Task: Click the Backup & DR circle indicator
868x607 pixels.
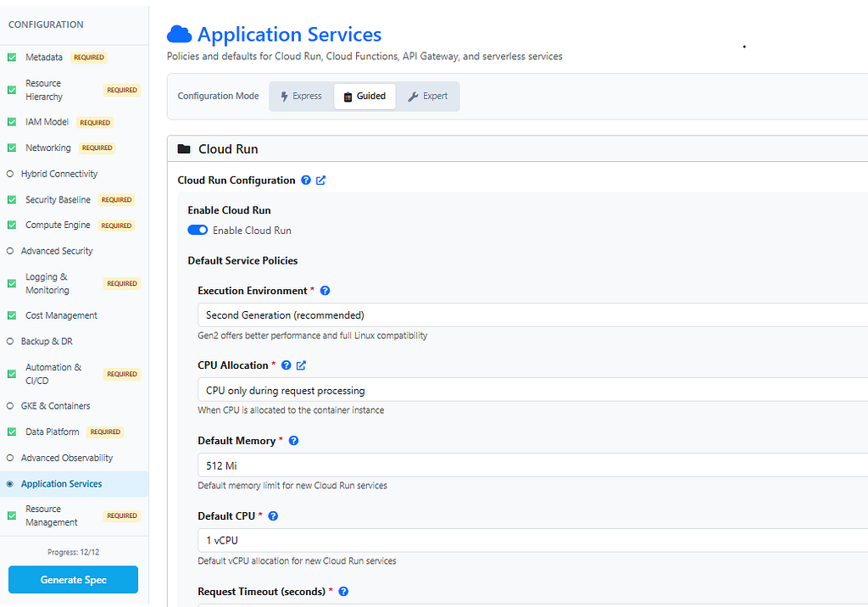Action: click(10, 341)
